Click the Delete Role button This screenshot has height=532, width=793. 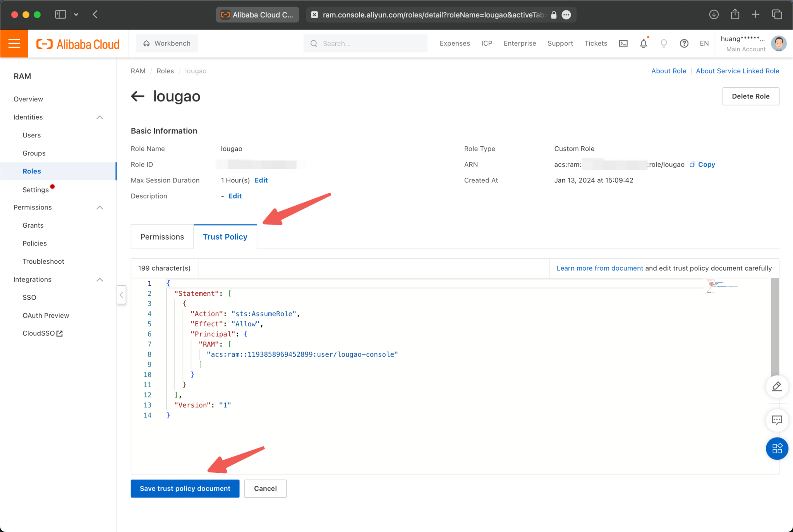point(750,96)
